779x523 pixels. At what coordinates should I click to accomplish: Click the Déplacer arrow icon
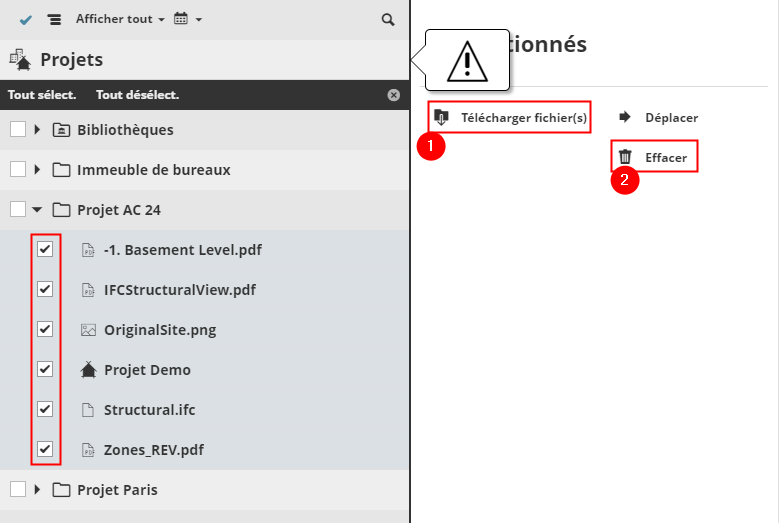625,117
